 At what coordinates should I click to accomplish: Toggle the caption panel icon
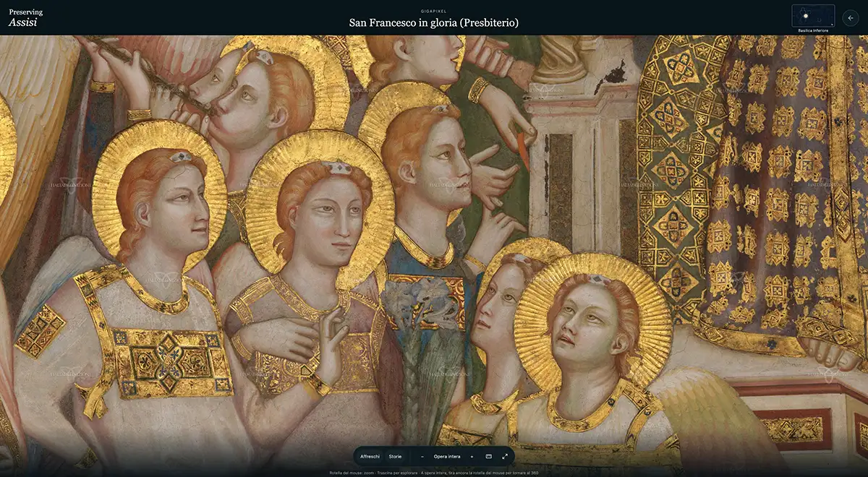tap(489, 457)
